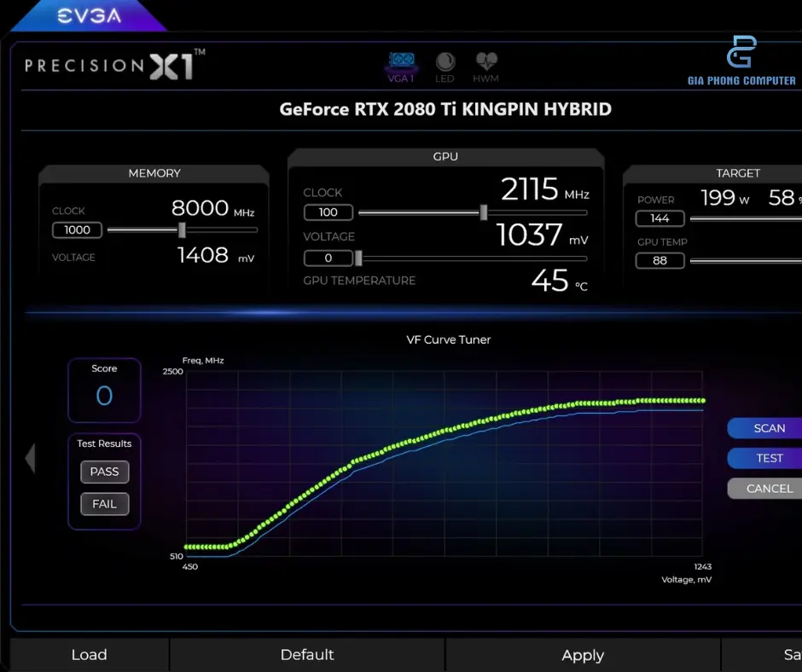This screenshot has width=802, height=672.
Task: Click the Precision X1 logo
Action: [x=114, y=66]
